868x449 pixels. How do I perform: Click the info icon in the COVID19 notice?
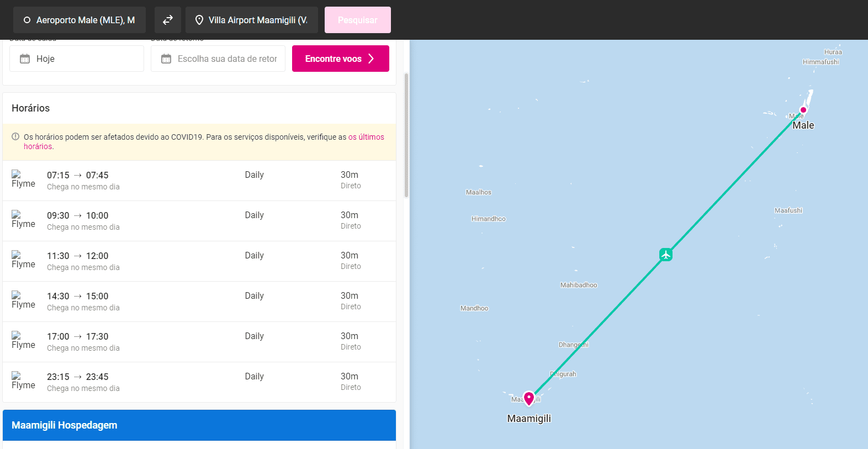pos(15,136)
